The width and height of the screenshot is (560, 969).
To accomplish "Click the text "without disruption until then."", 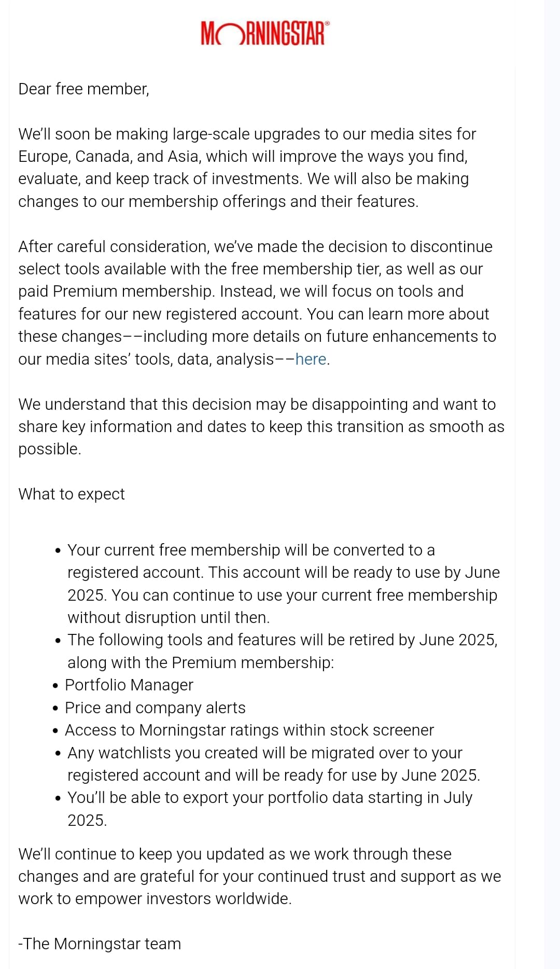I will tap(169, 617).
